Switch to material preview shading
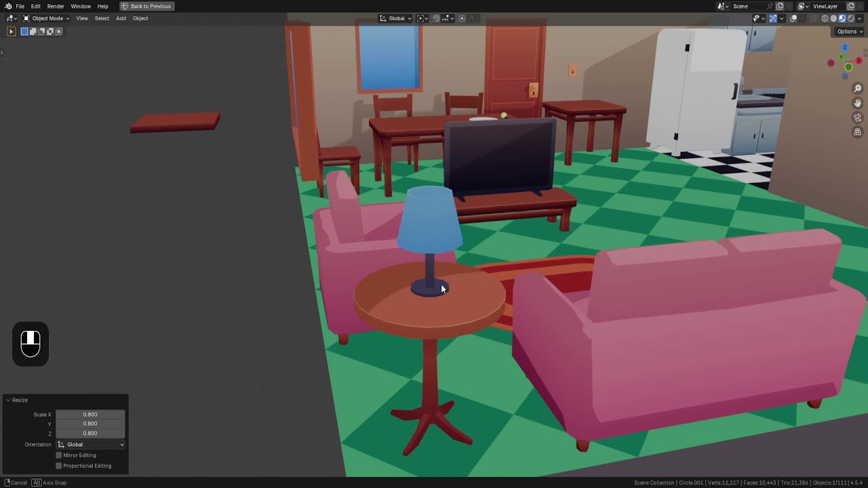The width and height of the screenshot is (868, 488). coord(842,18)
